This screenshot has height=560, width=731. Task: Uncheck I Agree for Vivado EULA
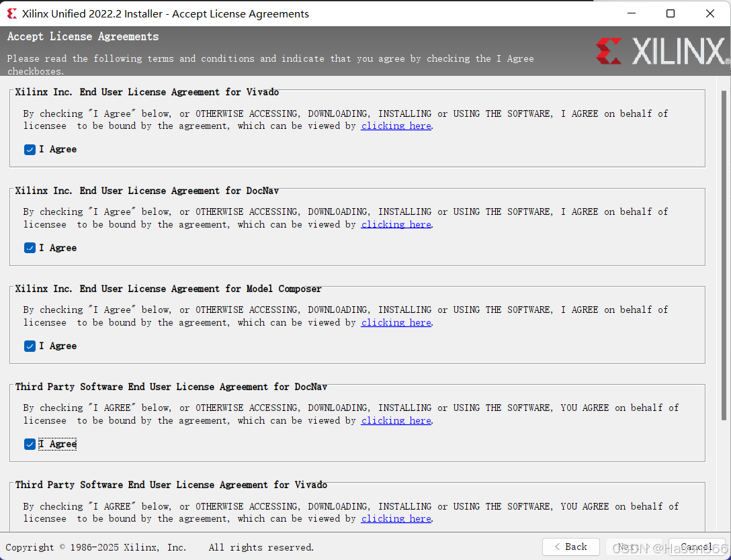click(30, 150)
